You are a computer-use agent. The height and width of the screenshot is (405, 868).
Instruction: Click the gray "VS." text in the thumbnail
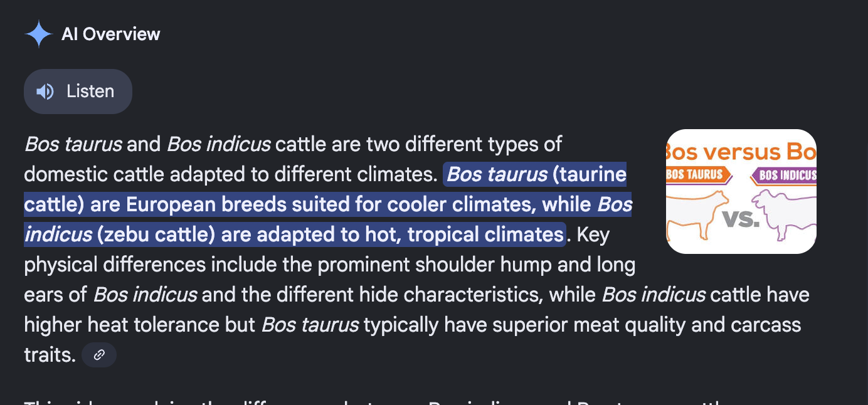point(741,219)
